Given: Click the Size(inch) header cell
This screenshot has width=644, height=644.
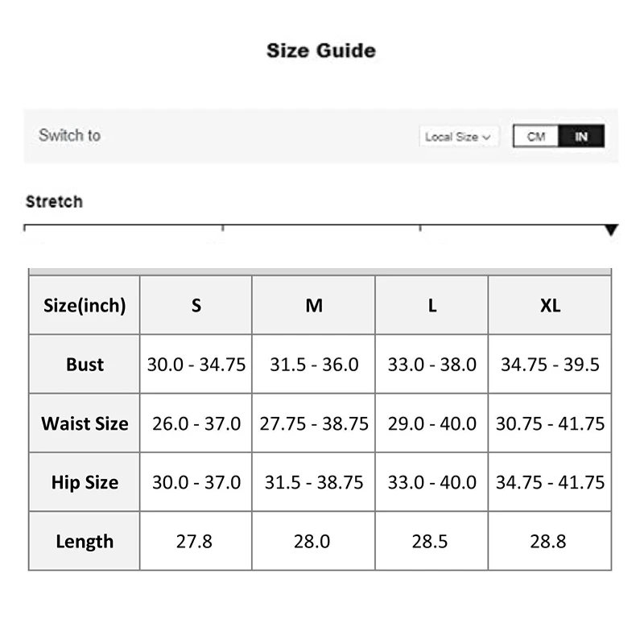Looking at the screenshot, I should pyautogui.click(x=85, y=305).
